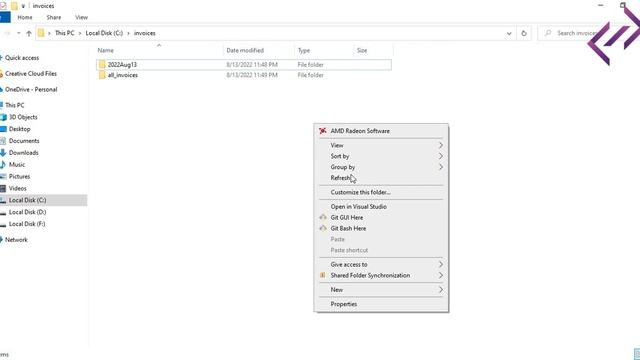Image resolution: width=640 pixels, height=360 pixels.
Task: Expand the Group by submenu arrow
Action: click(x=440, y=167)
